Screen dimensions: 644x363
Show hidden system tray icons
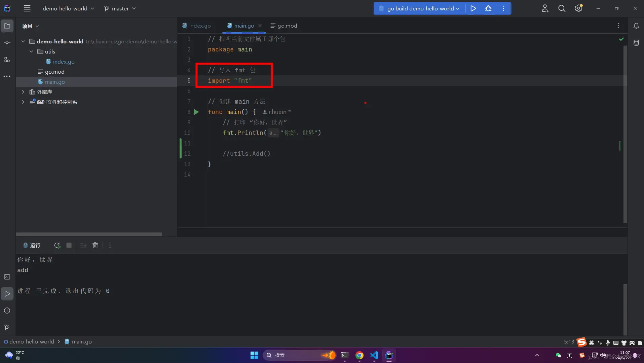(x=537, y=355)
